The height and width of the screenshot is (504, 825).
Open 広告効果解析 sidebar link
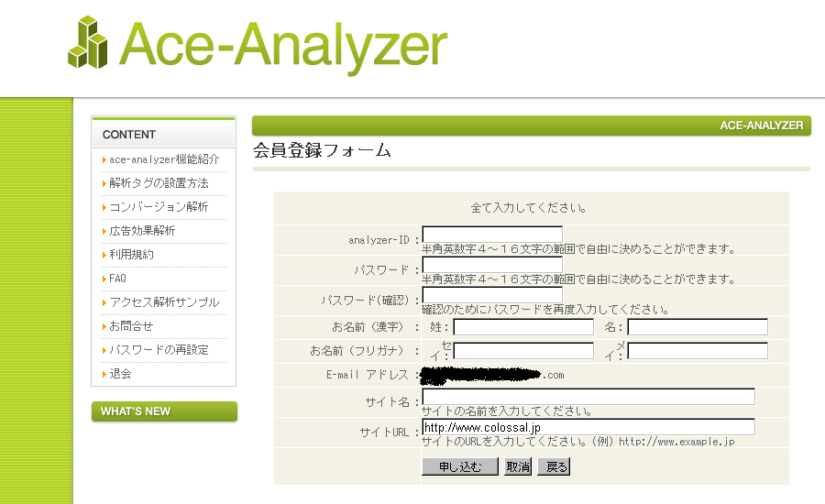[142, 230]
